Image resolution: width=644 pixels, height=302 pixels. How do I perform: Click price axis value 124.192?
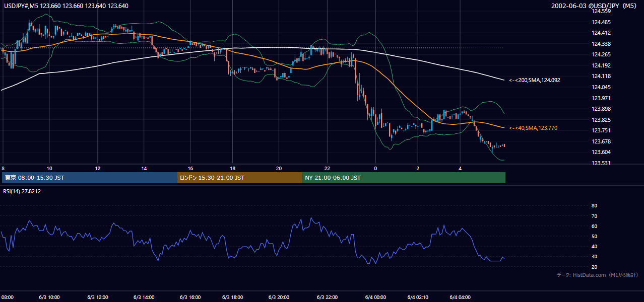tap(601, 65)
